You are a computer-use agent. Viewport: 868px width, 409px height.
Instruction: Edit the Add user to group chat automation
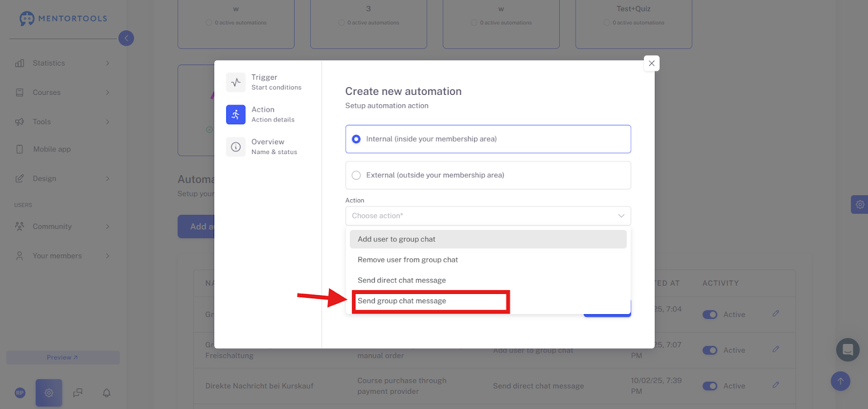(776, 349)
